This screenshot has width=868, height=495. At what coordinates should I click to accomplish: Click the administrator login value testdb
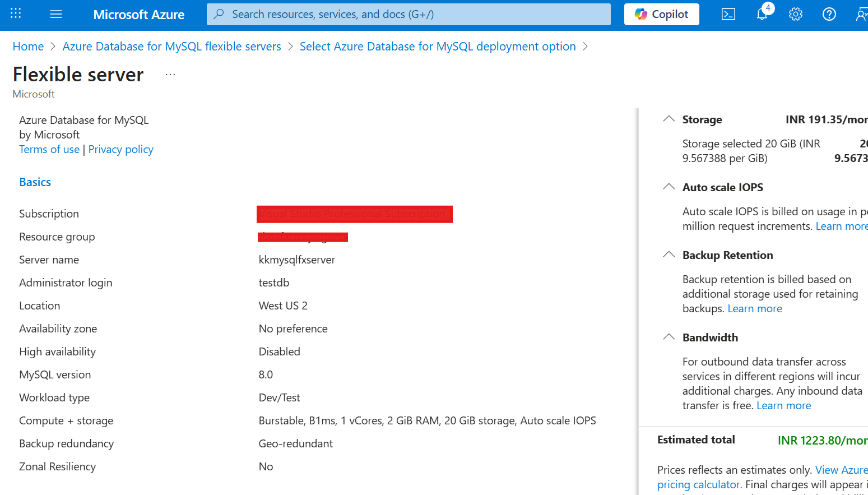(274, 283)
